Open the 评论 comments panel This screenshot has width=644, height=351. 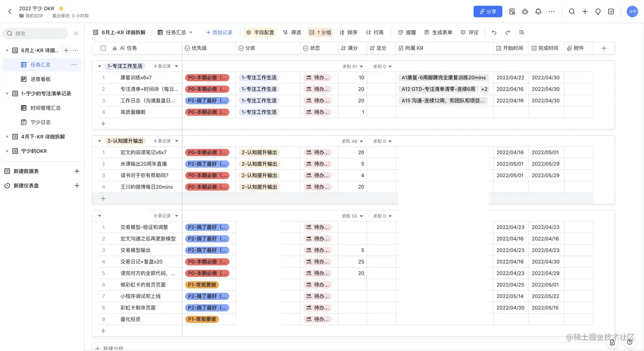click(x=469, y=32)
